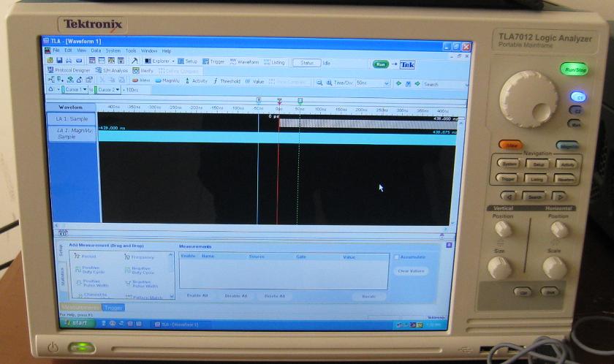Open S/H Analysis tool
Image resolution: width=614 pixels, height=364 pixels.
[x=112, y=70]
